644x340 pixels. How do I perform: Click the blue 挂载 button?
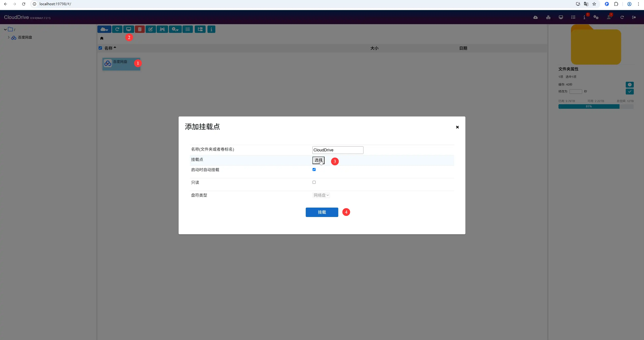click(x=322, y=212)
